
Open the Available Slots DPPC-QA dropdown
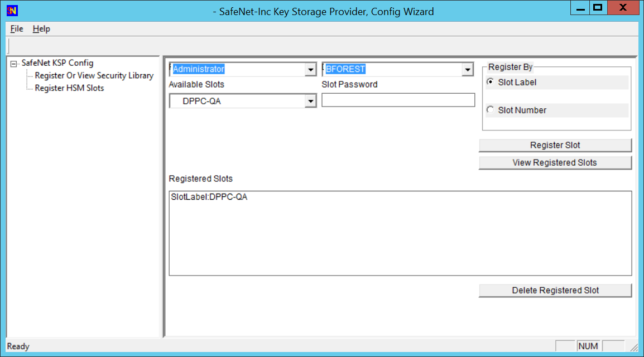click(310, 102)
